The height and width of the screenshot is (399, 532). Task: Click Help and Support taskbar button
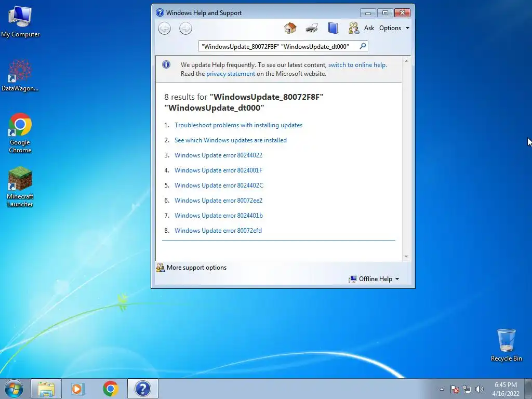click(x=142, y=389)
